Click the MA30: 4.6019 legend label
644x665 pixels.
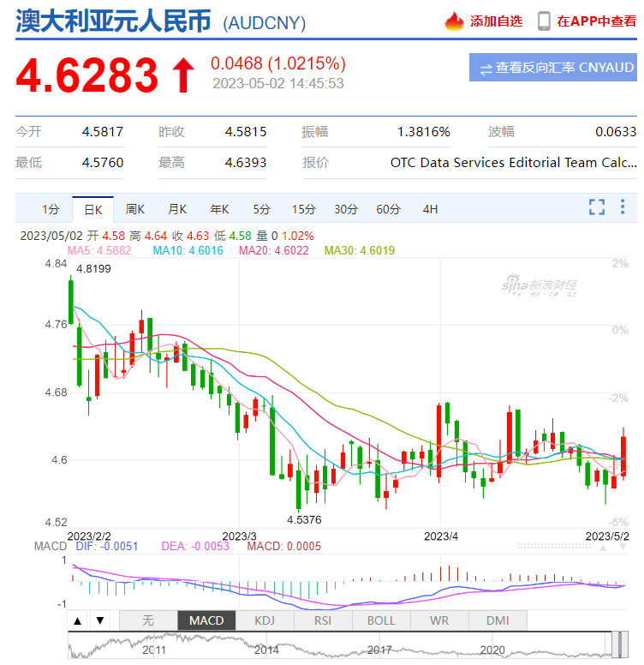360,250
